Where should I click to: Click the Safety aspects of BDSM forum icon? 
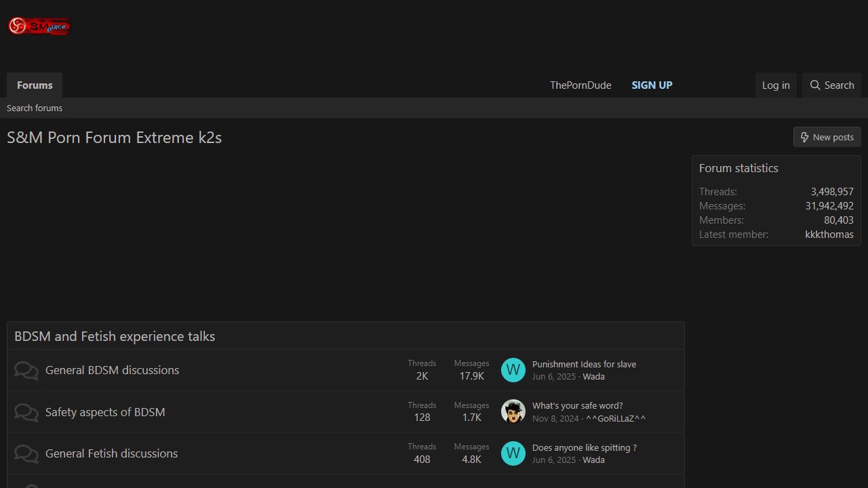(26, 412)
